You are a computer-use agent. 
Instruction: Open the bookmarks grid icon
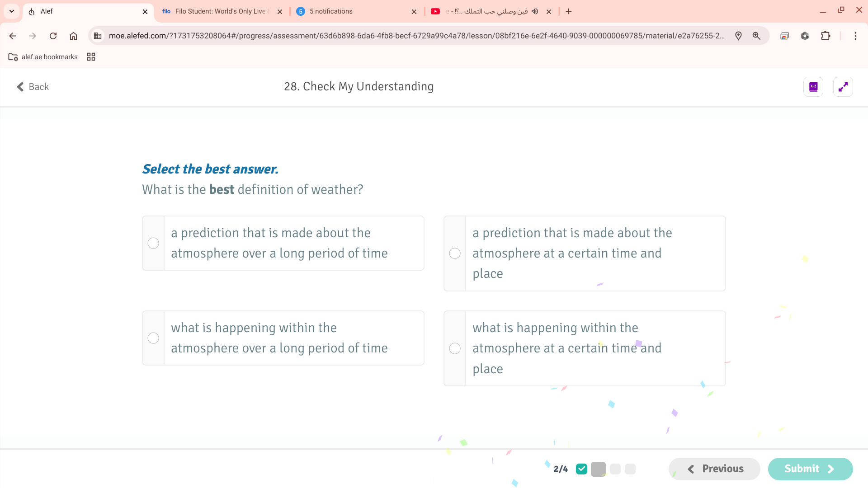tap(91, 56)
